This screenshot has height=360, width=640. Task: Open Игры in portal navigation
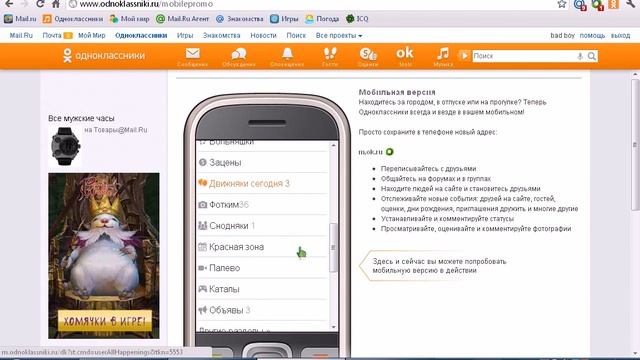185,36
